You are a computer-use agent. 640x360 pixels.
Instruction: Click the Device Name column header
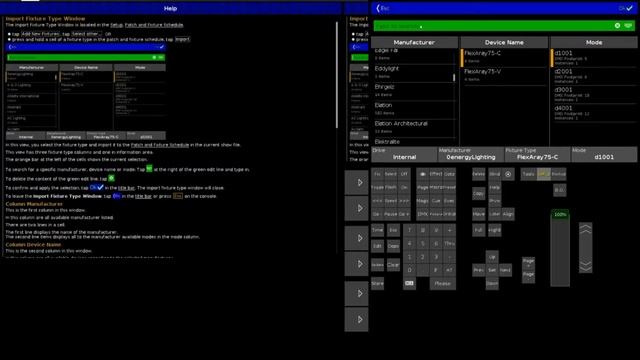[504, 42]
